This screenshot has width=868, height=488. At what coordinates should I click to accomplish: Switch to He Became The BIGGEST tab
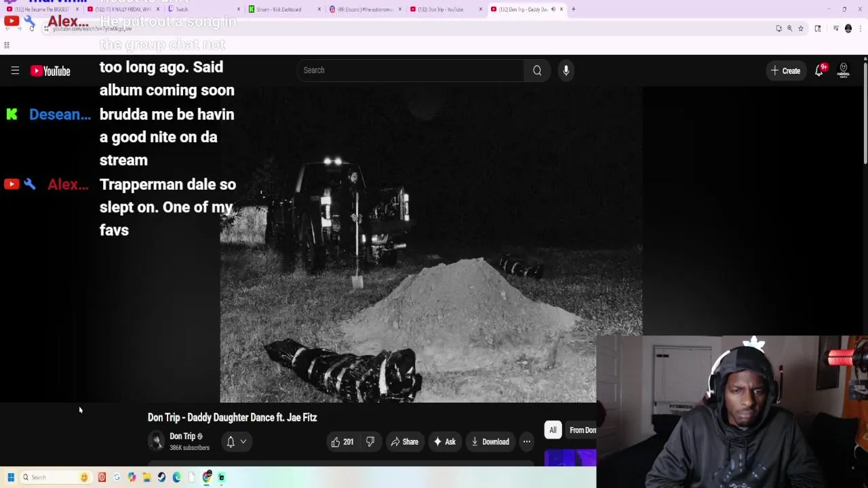pos(41,9)
